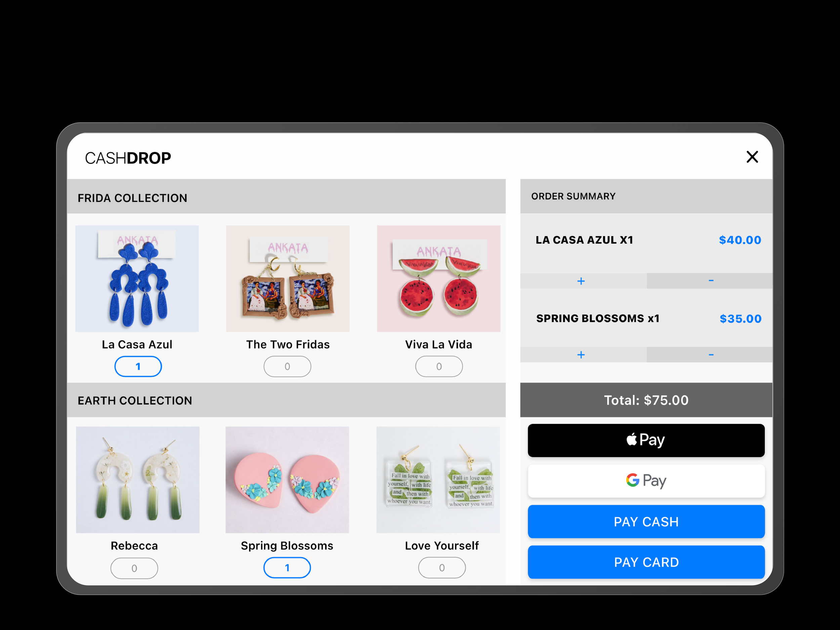Select the La Casa Azul quantity pill
The image size is (840, 630).
[x=138, y=366]
